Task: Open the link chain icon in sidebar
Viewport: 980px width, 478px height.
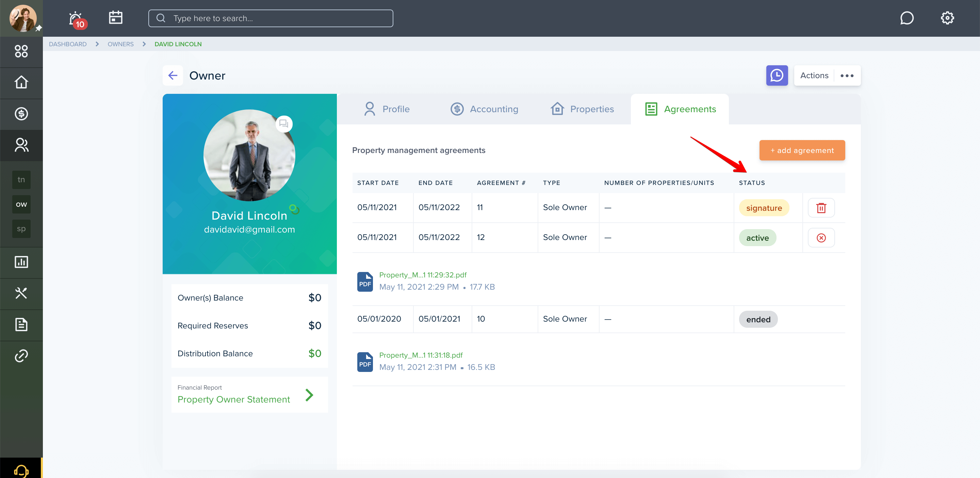Action: pos(21,356)
